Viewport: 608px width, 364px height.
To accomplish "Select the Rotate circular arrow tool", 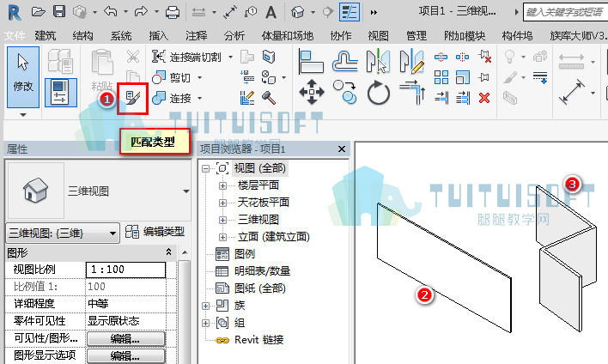I will [379, 93].
